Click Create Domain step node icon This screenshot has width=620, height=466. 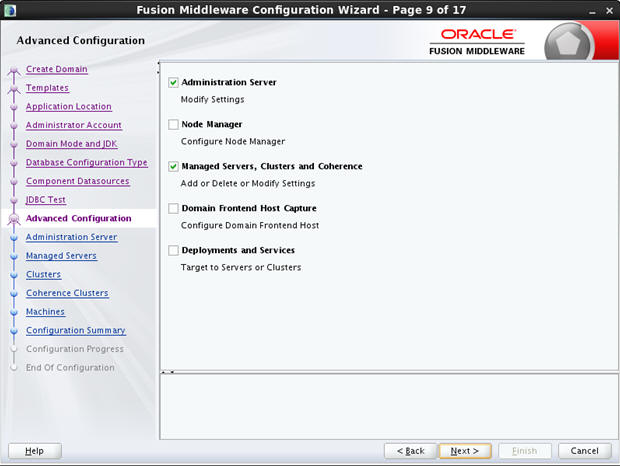pos(14,71)
